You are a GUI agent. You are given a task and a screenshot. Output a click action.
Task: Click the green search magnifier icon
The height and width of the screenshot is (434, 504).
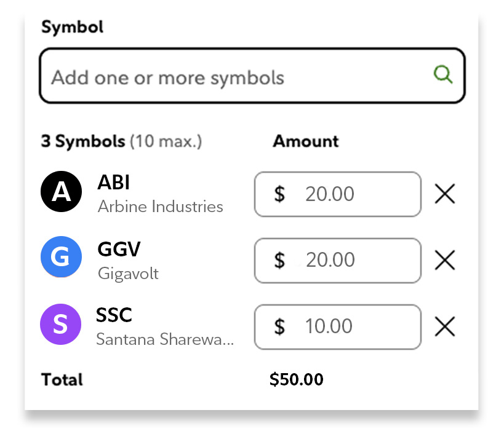[443, 75]
